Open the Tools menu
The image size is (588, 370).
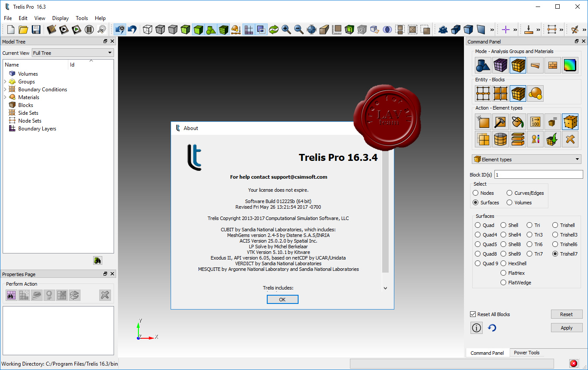coord(82,18)
